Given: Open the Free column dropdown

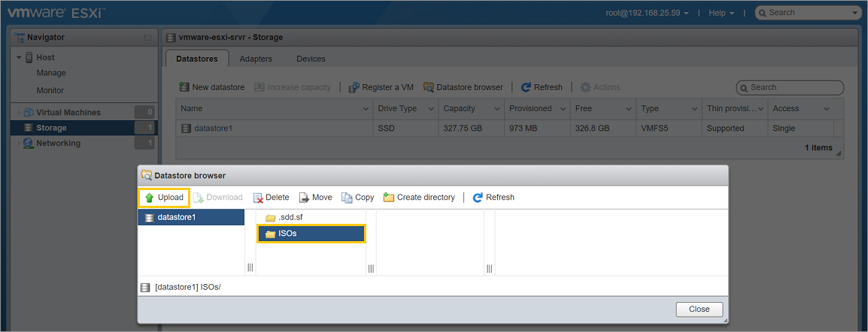Looking at the screenshot, I should (x=628, y=109).
